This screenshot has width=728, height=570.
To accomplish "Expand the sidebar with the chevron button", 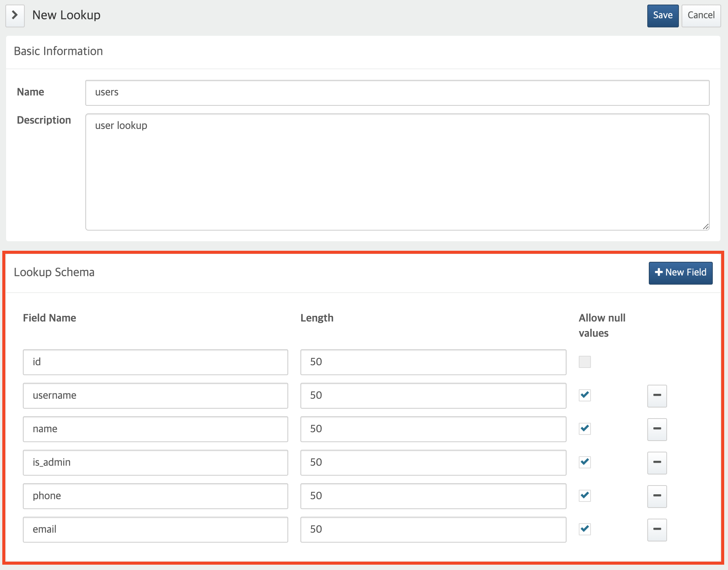I will [15, 16].
